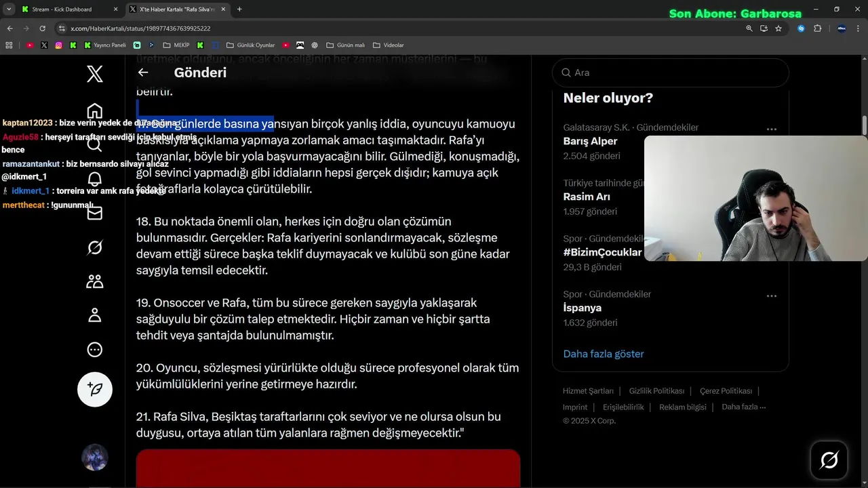Image resolution: width=868 pixels, height=488 pixels.
Task: Click the zoom magnifier in address bar
Action: tap(749, 28)
